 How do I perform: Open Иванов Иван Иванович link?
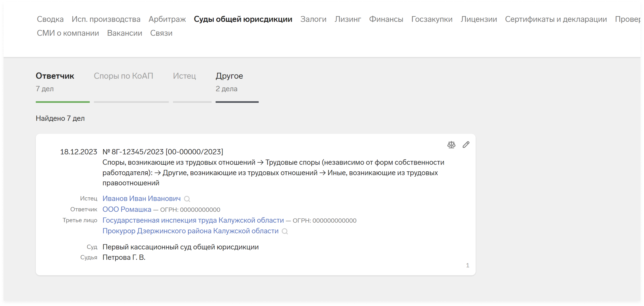click(141, 199)
